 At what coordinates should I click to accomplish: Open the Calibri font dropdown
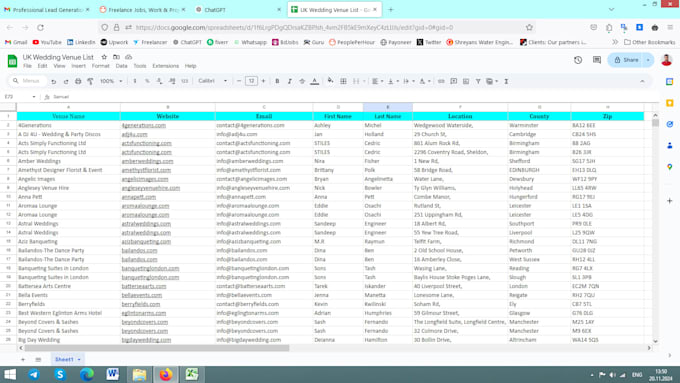pos(212,81)
